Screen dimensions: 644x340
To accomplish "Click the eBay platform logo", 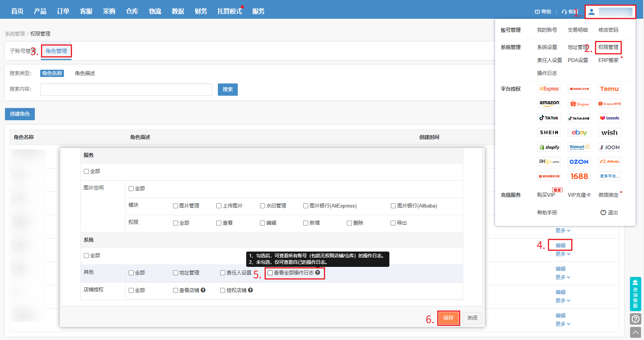I will (x=579, y=132).
